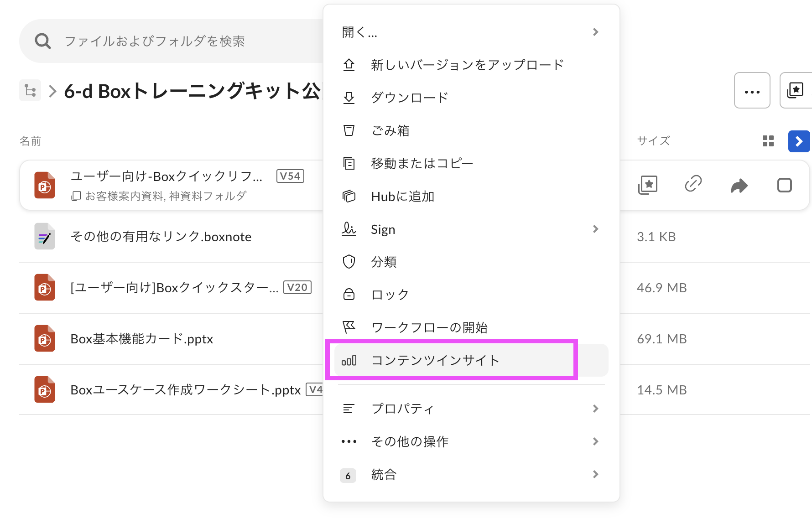
Task: Click the trash can icon in menu
Action: coord(349,130)
